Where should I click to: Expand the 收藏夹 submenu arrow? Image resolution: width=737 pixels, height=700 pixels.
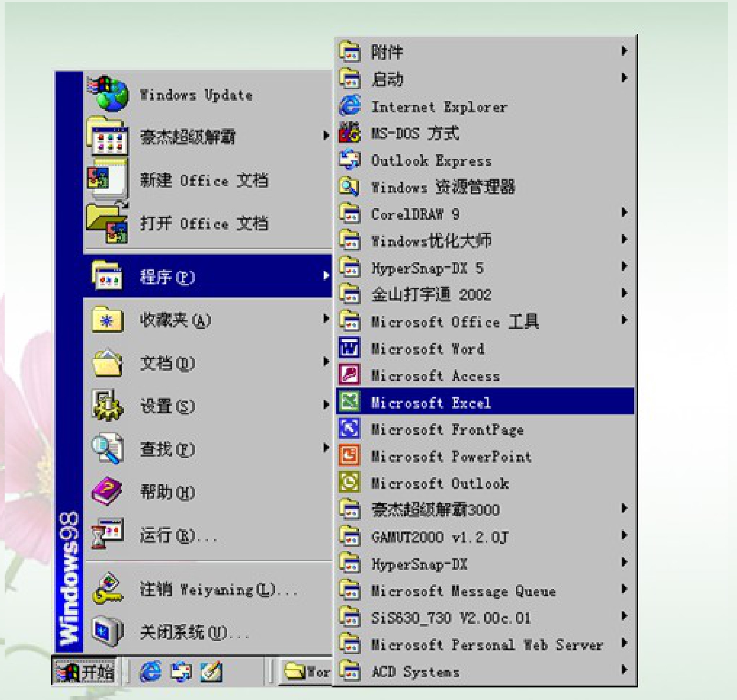pos(326,319)
